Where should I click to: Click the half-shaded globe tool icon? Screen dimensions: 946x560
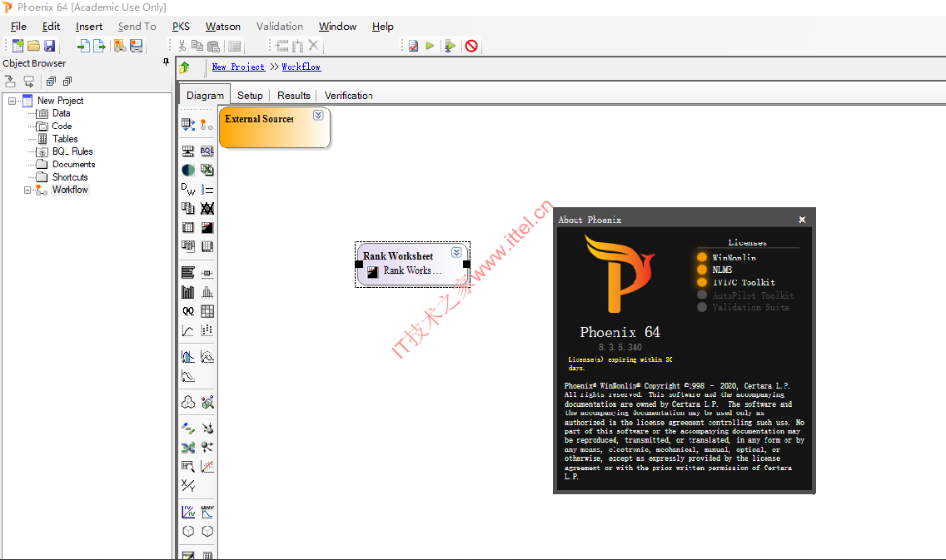[188, 170]
